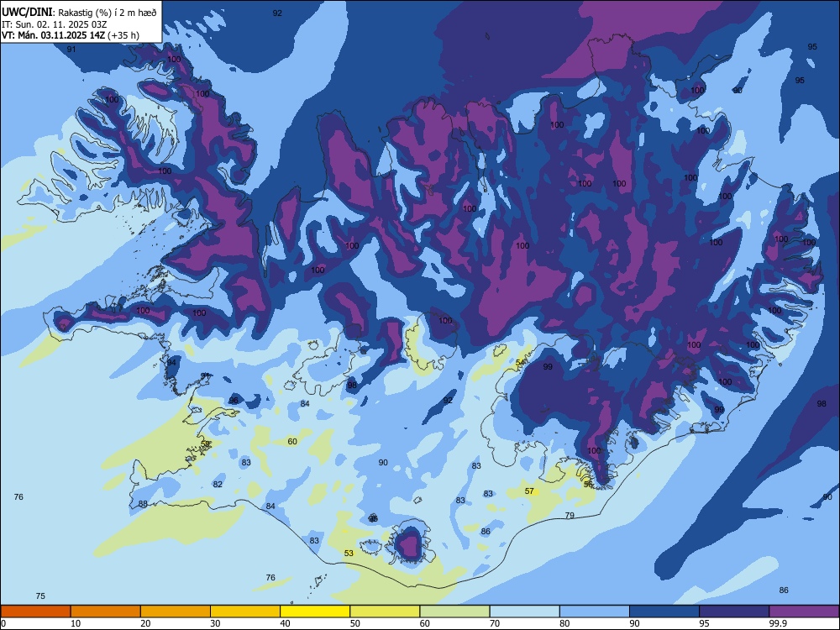Click the map value '54' on the map
The width and height of the screenshot is (840, 630).
coord(520,363)
